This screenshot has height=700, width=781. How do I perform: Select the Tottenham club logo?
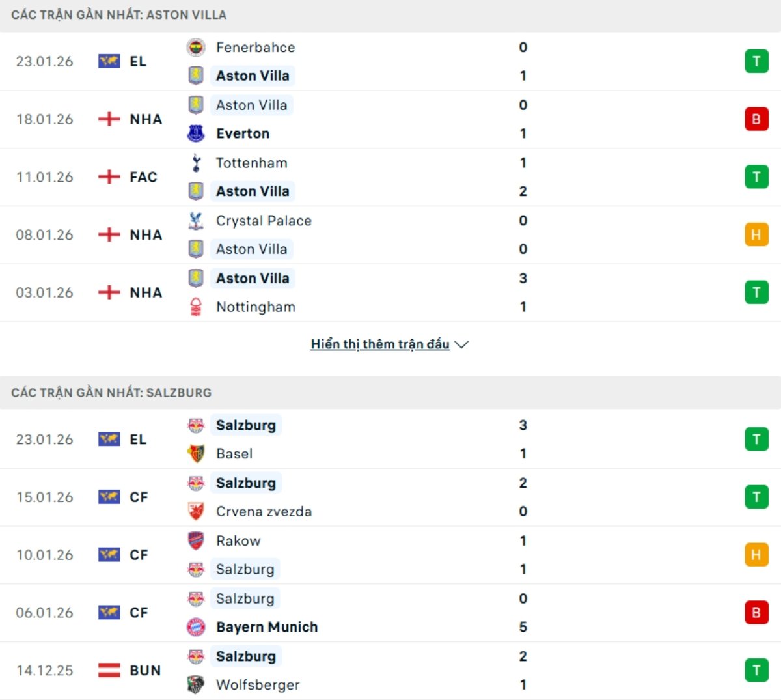pyautogui.click(x=196, y=163)
